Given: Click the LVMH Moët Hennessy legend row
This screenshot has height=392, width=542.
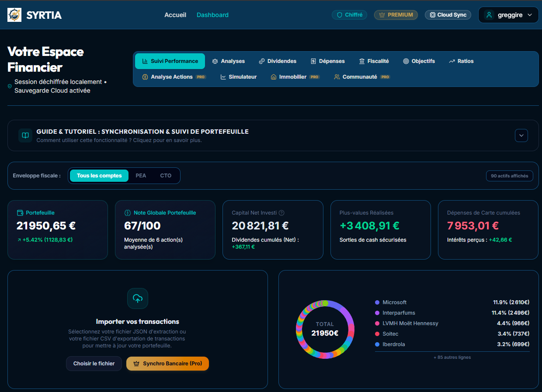Looking at the screenshot, I should [x=452, y=323].
